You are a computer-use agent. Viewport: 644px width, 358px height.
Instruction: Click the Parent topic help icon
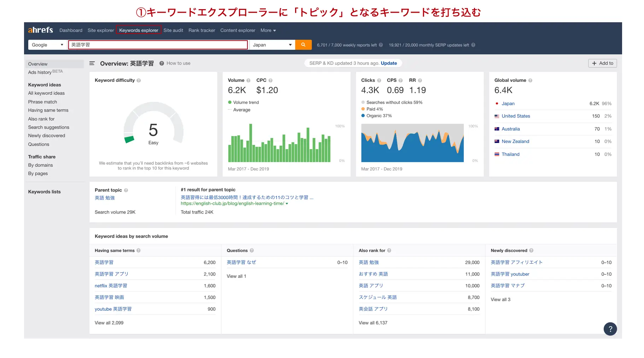click(x=126, y=190)
